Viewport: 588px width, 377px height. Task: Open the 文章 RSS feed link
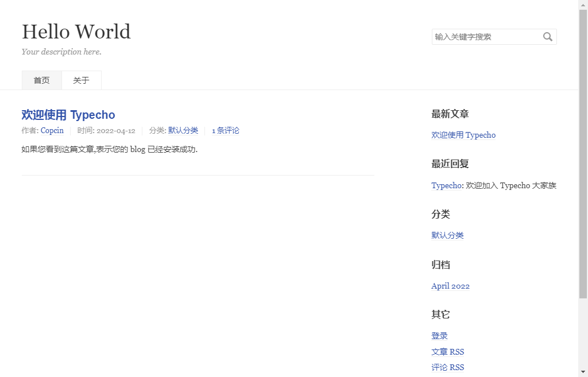(x=448, y=352)
